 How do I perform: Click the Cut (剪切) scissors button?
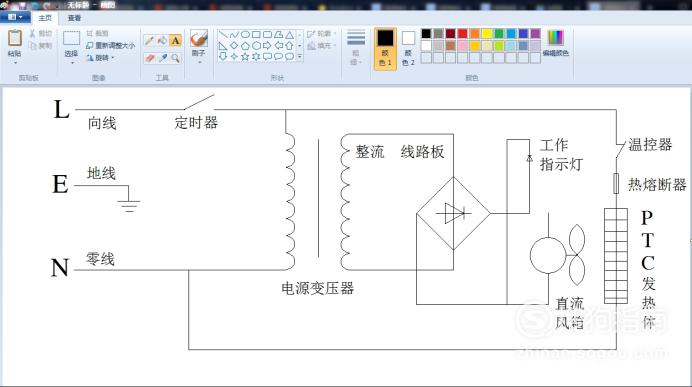tap(41, 34)
